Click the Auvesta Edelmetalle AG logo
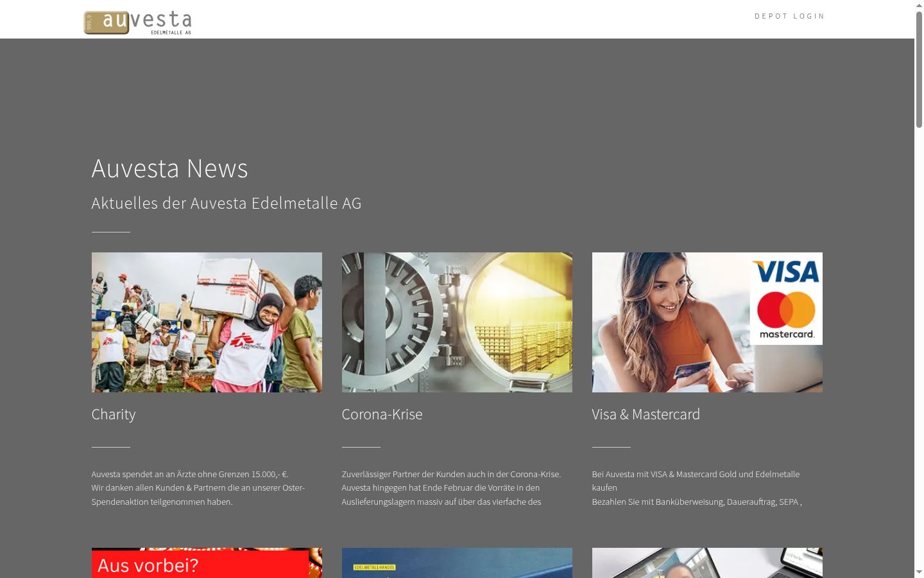The image size is (924, 578). click(x=137, y=22)
